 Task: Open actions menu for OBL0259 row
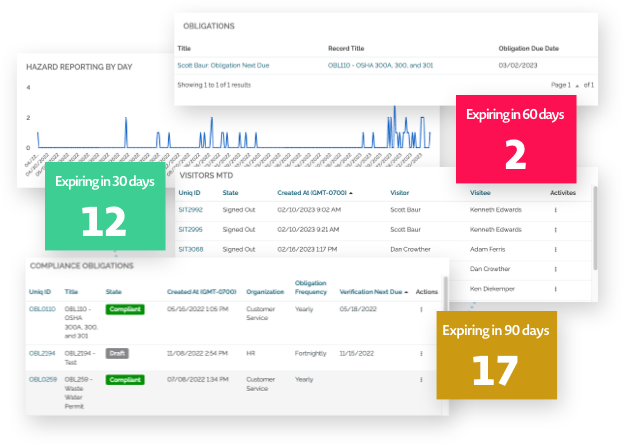(x=422, y=380)
